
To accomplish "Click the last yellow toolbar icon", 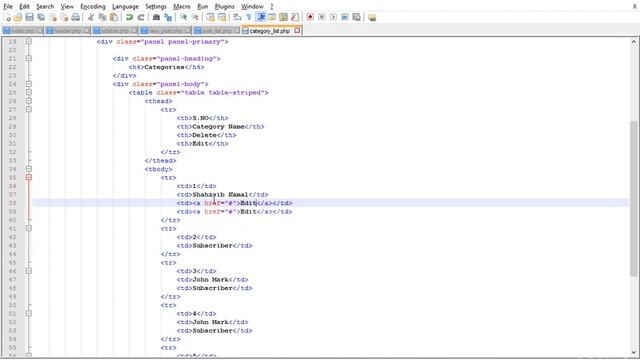I will coord(371,17).
